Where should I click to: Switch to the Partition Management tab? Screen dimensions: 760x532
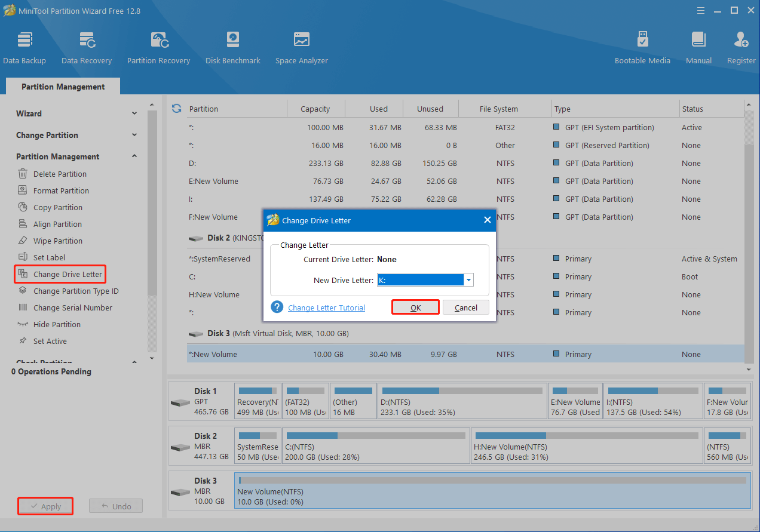coord(62,86)
